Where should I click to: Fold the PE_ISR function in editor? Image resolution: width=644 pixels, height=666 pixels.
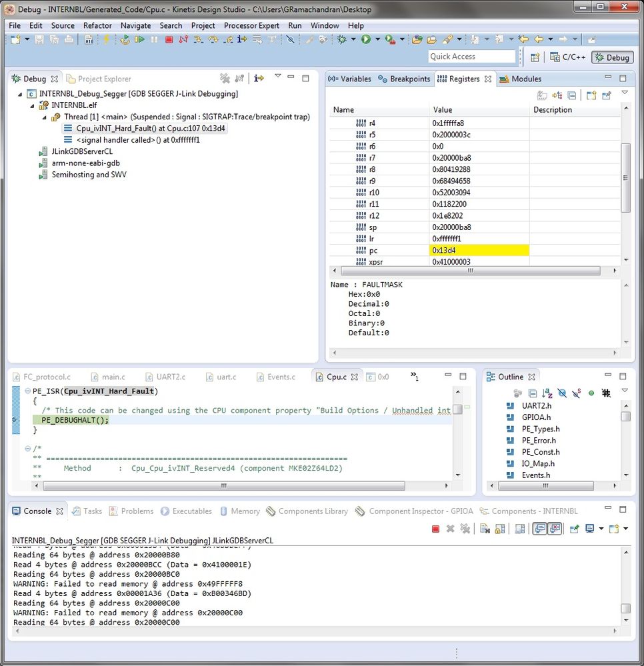[x=27, y=391]
